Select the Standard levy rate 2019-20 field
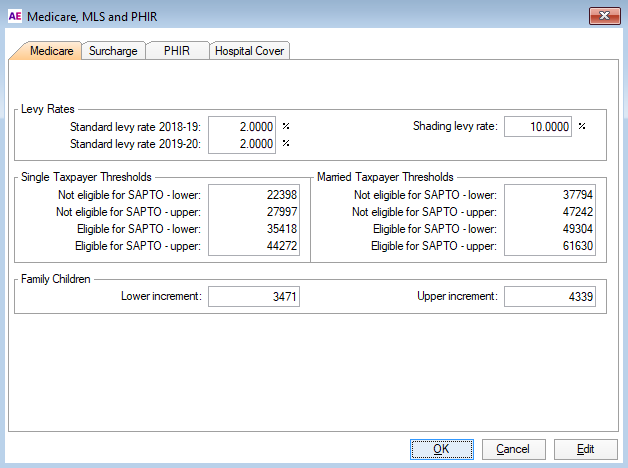This screenshot has width=628, height=468. point(242,144)
